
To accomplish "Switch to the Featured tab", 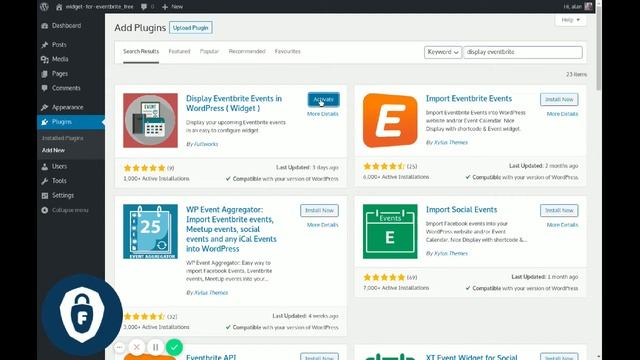I will [x=179, y=51].
